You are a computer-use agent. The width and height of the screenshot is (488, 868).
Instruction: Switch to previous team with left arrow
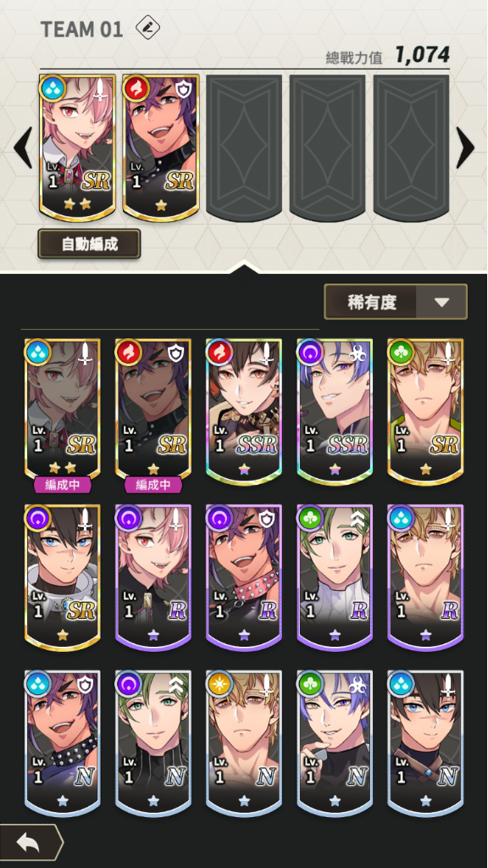pyautogui.click(x=23, y=147)
